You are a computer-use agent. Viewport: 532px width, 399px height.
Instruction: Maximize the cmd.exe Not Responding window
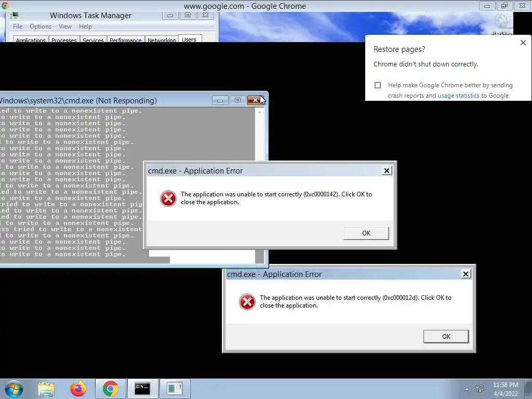coord(237,100)
